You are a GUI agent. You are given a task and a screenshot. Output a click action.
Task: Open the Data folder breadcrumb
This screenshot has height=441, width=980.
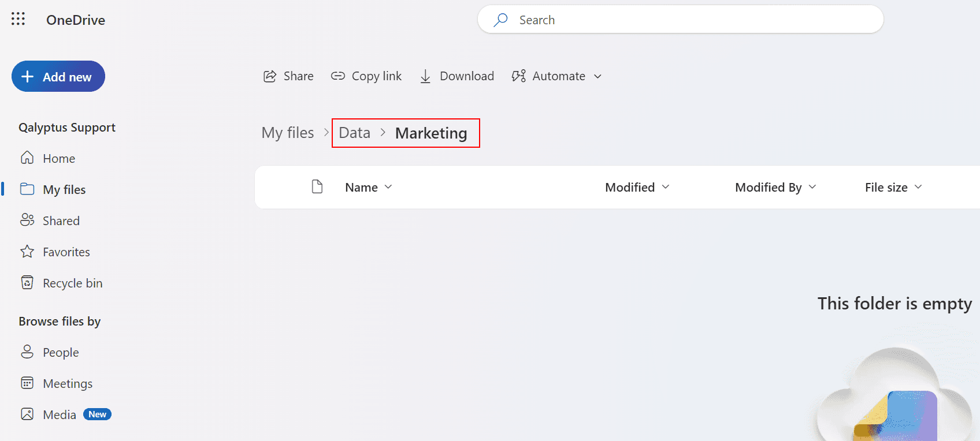click(x=354, y=133)
